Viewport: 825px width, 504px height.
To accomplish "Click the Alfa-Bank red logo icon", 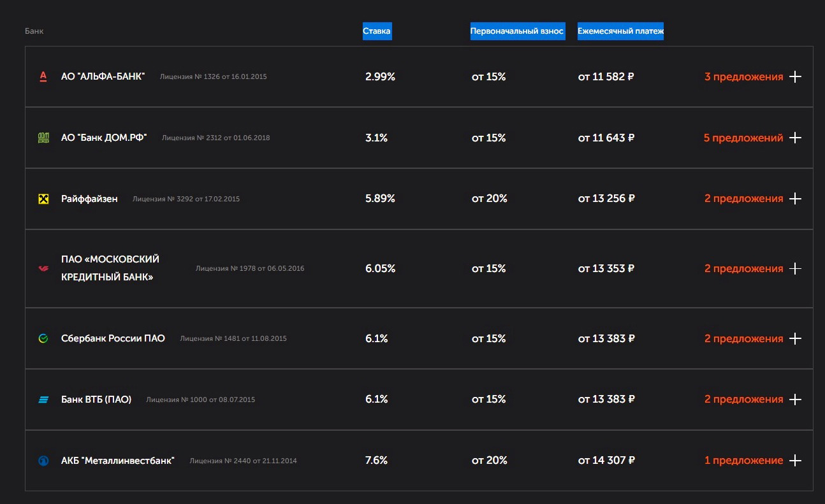I will [x=43, y=77].
